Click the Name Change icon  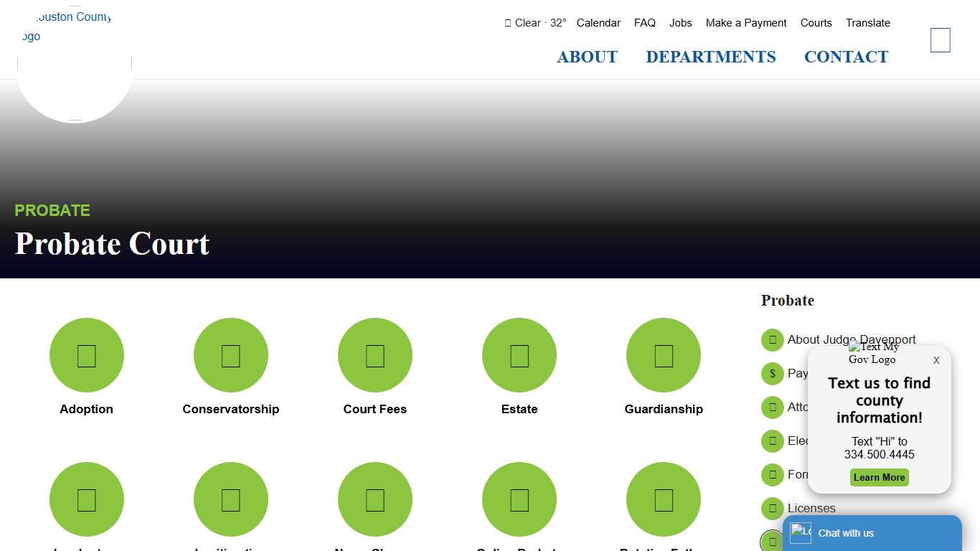[374, 499]
